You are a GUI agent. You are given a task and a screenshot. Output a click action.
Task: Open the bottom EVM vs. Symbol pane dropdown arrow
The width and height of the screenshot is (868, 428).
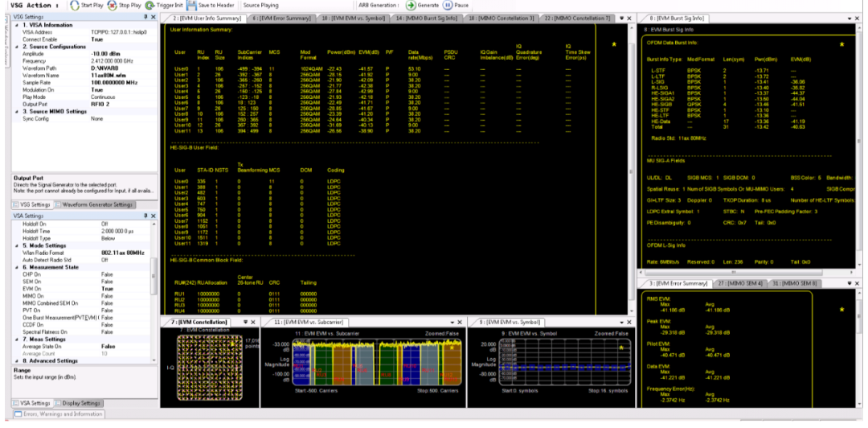pos(620,322)
